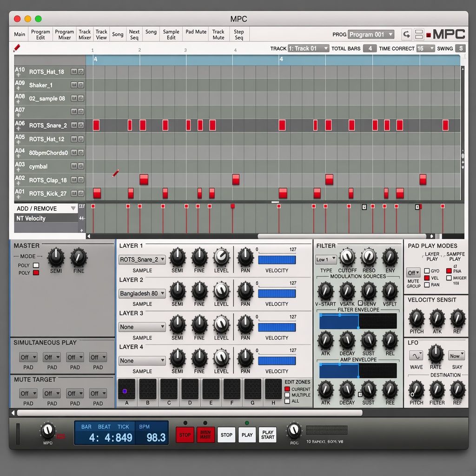The height and width of the screenshot is (476, 476).
Task: Open Layer 1 ROTS_Snare_2 sample dropdown
Action: (x=142, y=259)
